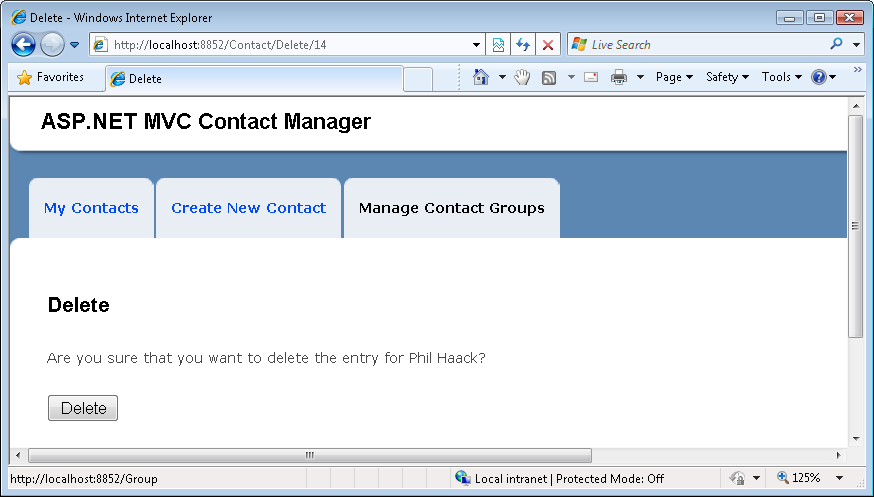Close the Internet Explorer window

coord(850,18)
